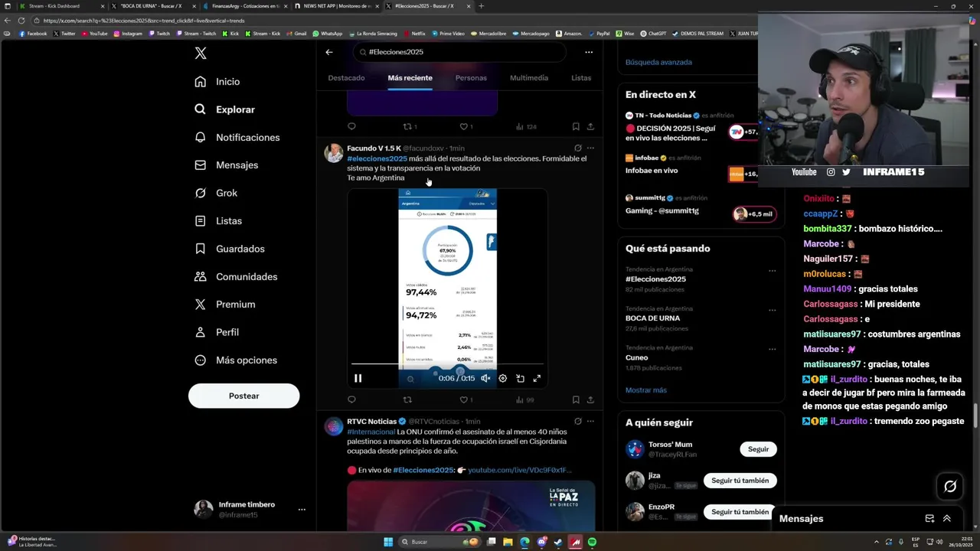The height and width of the screenshot is (551, 980).
Task: Open Comunidades in the sidebar
Action: [236, 277]
